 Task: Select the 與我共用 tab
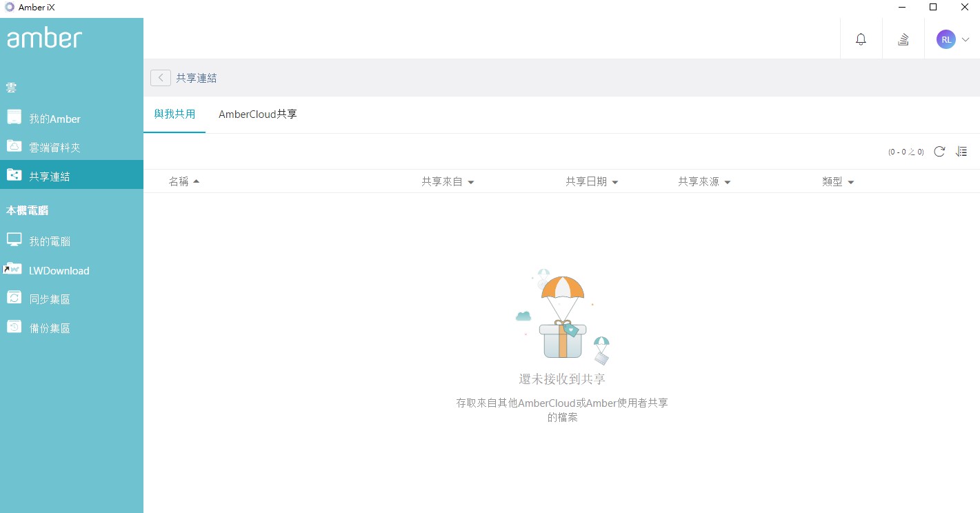click(x=174, y=114)
